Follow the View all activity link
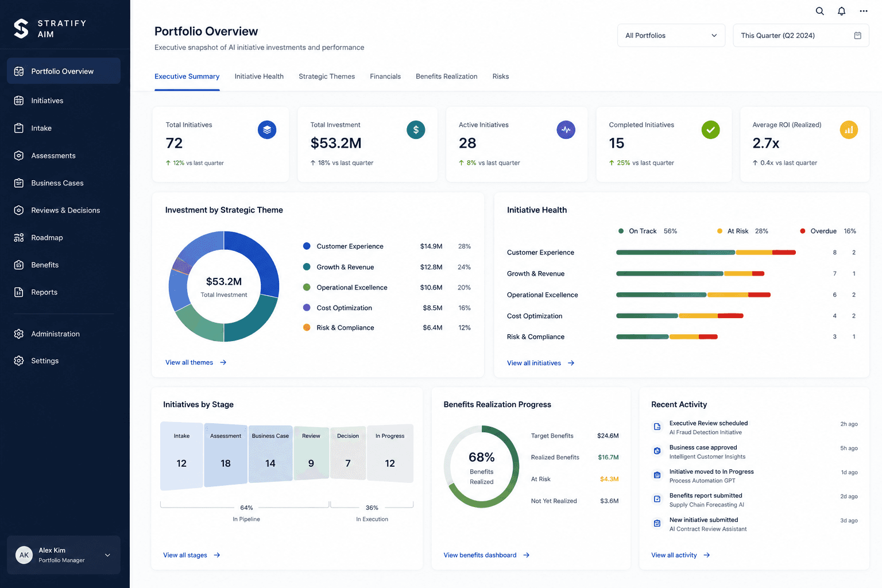Image resolution: width=882 pixels, height=588 pixels. [x=680, y=555]
